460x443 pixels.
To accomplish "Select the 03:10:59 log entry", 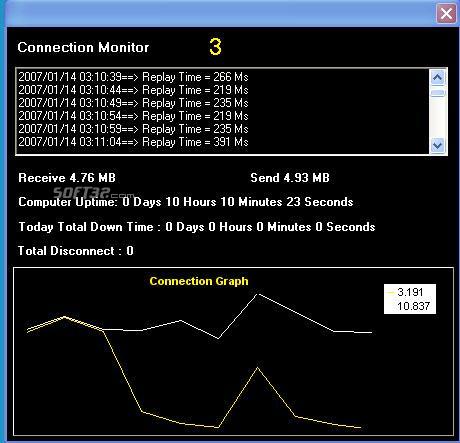I will click(133, 129).
